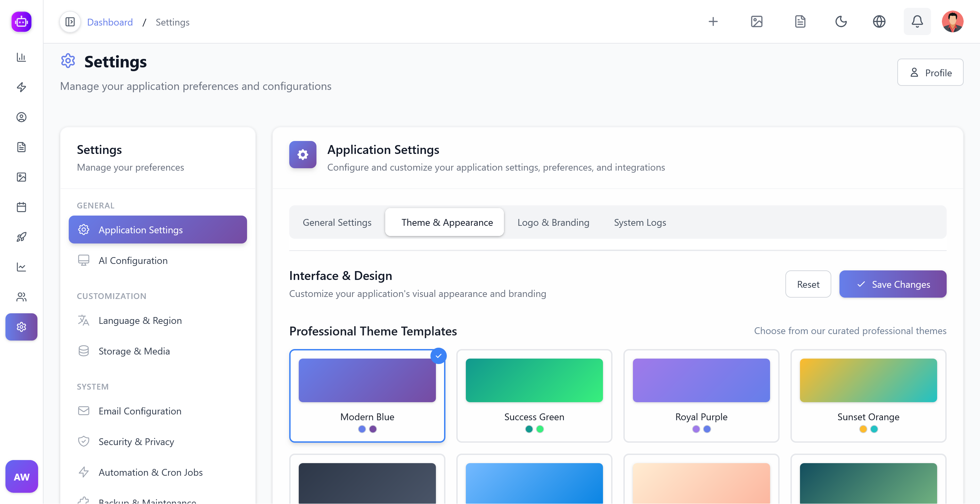Image resolution: width=980 pixels, height=504 pixels.
Task: Switch to Logo & Branding tab
Action: point(553,222)
